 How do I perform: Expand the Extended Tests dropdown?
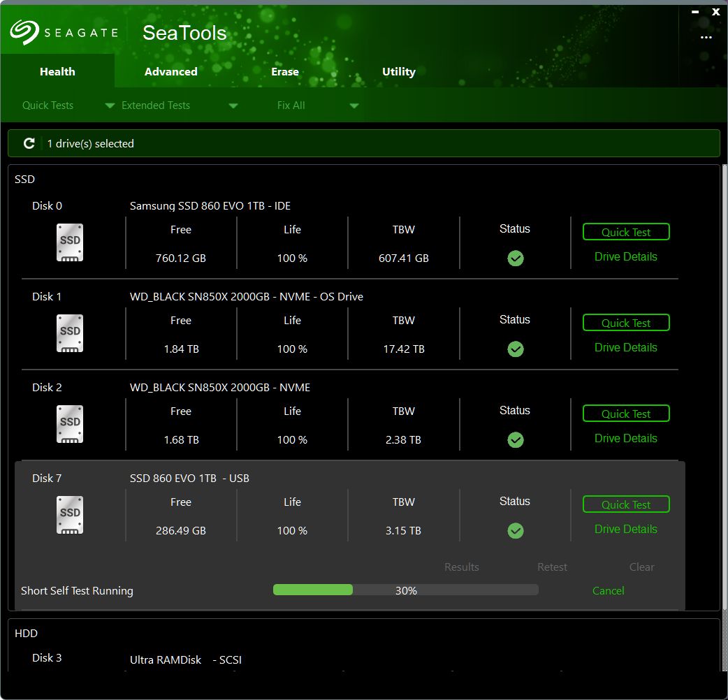point(233,106)
